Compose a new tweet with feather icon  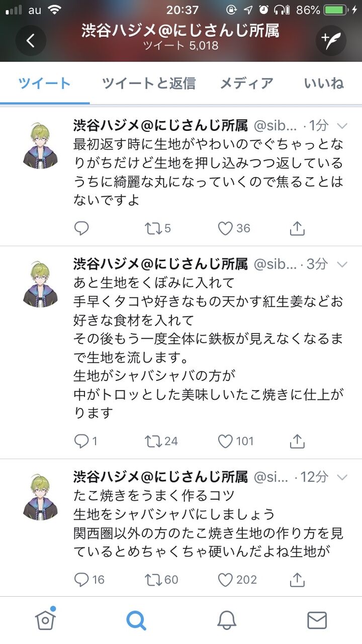pos(331,41)
